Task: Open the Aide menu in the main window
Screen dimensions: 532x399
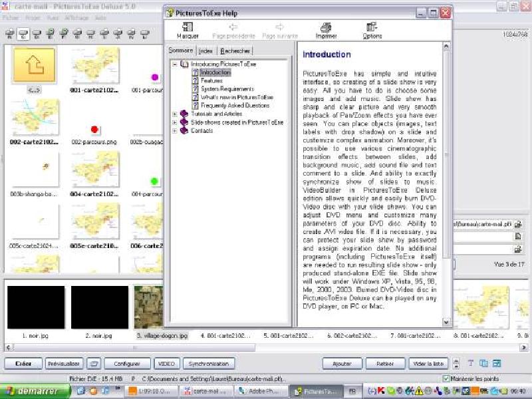Action: click(x=100, y=18)
